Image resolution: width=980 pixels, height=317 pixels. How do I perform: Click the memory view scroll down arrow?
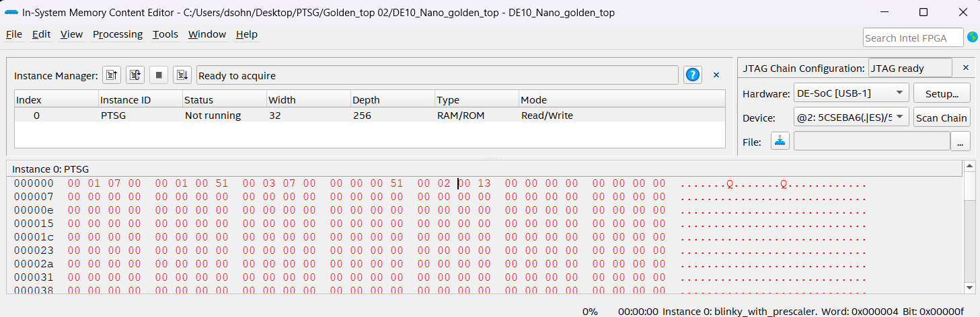point(969,287)
